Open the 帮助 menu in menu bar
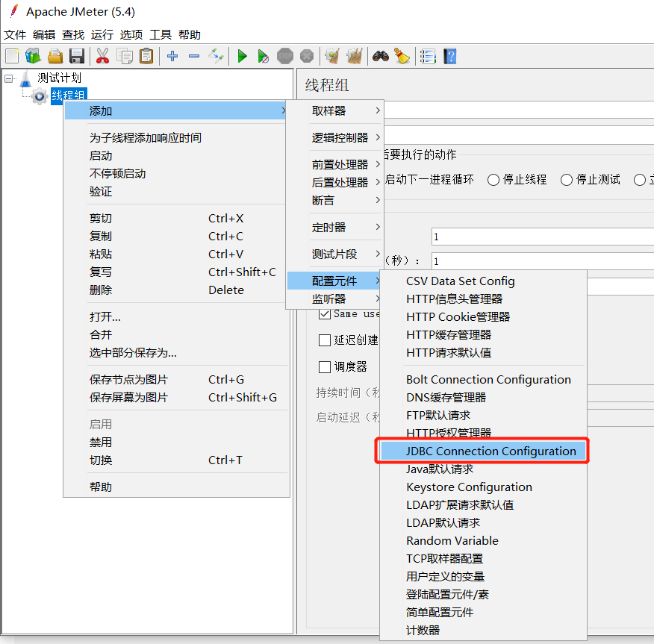This screenshot has height=644, width=654. (190, 34)
